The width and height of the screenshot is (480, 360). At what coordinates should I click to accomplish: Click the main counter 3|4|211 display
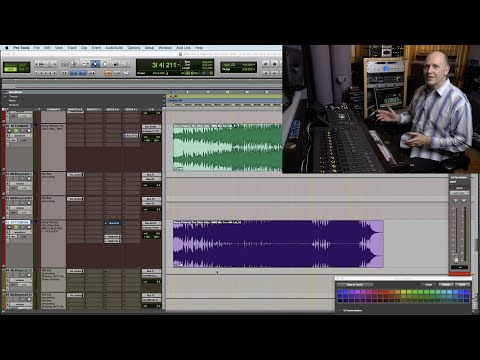[x=164, y=65]
